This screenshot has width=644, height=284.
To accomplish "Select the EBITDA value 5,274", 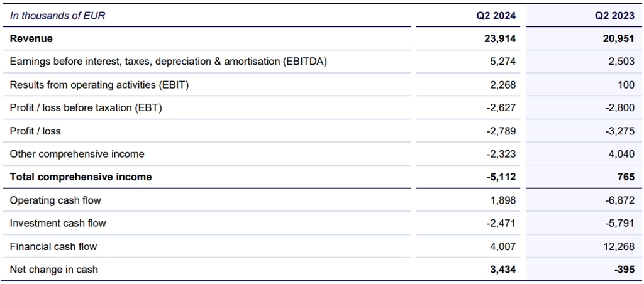I will click(502, 62).
